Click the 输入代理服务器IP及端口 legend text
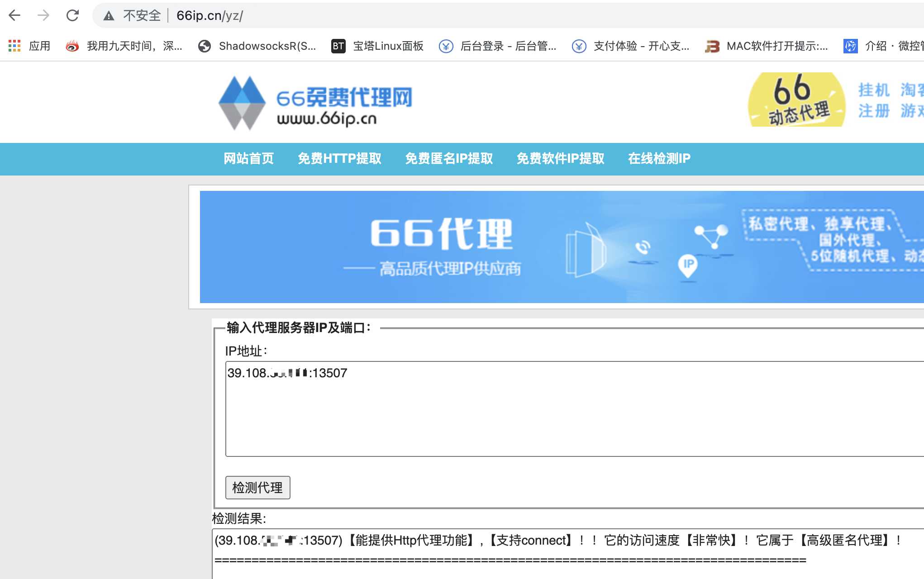This screenshot has height=579, width=924. [299, 327]
